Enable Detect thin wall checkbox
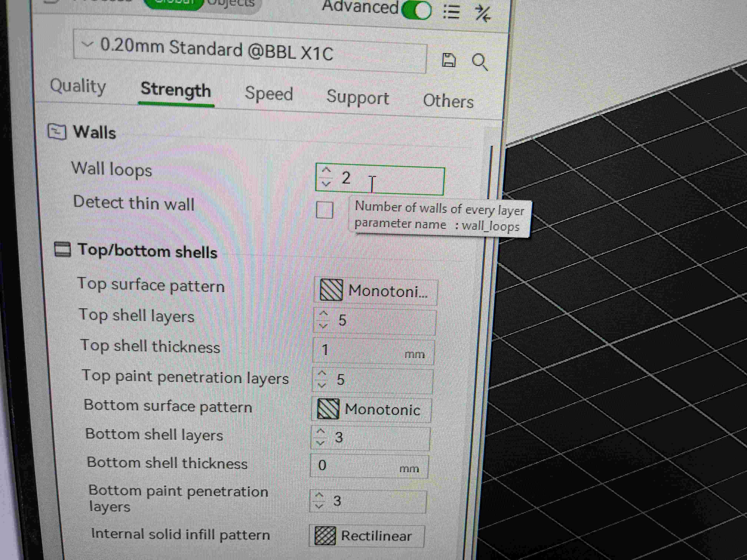 click(x=325, y=210)
